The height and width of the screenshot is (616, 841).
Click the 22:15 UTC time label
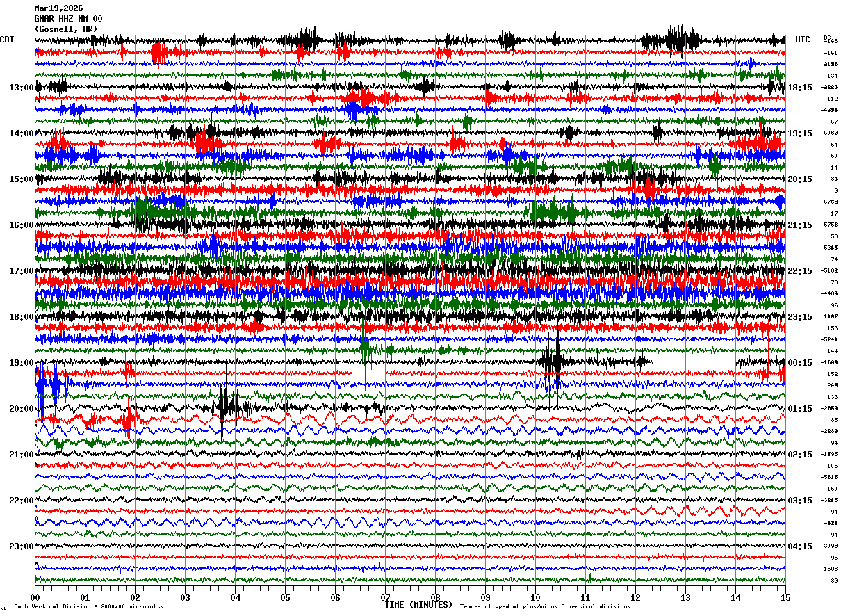tap(800, 271)
